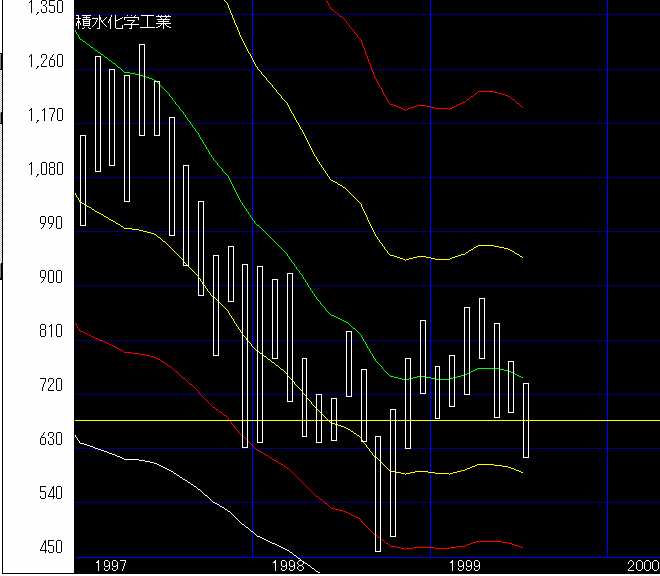The width and height of the screenshot is (660, 576).
Task: Click the tallest candlestick reaching the 450 low
Action: pos(378,493)
